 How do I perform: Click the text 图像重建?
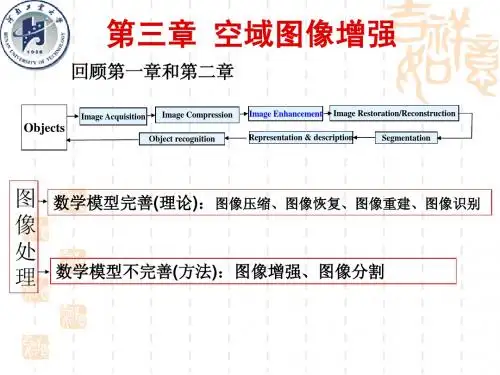pyautogui.click(x=383, y=204)
